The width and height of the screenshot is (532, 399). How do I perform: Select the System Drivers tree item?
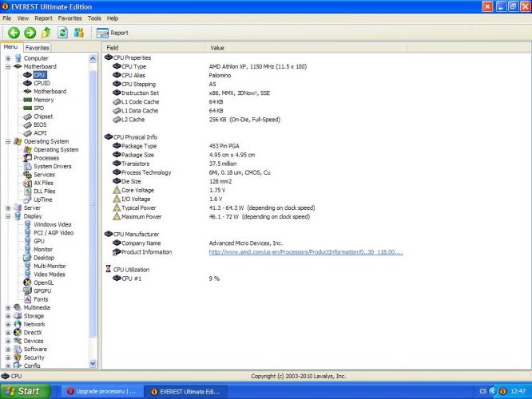click(53, 167)
